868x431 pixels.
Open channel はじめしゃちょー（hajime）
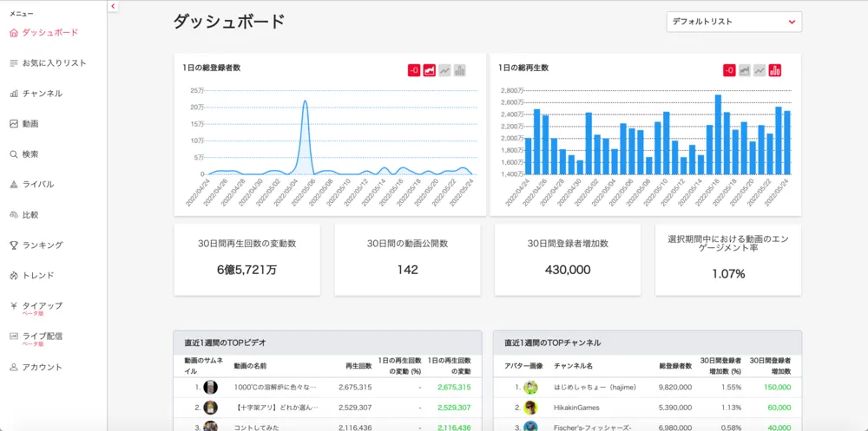[x=595, y=388]
